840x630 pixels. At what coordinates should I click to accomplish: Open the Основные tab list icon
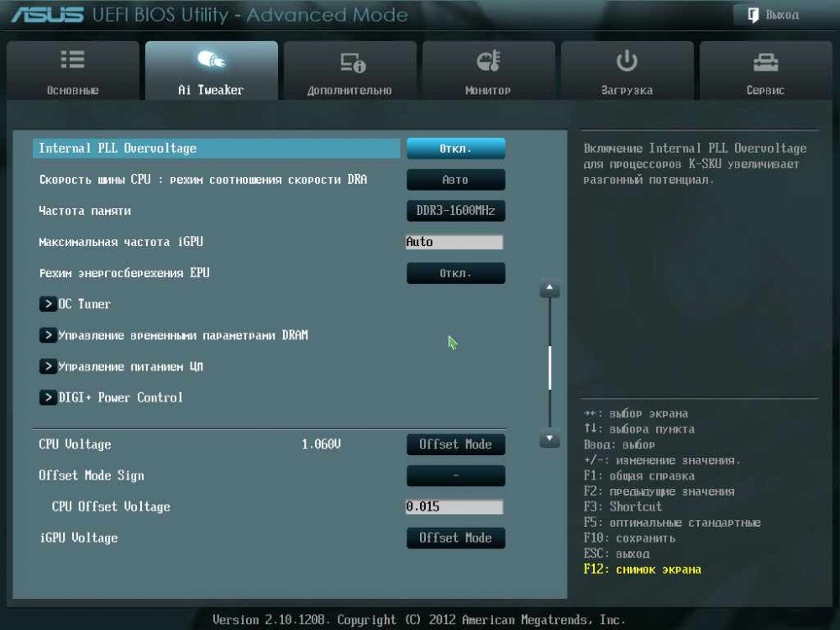pyautogui.click(x=72, y=60)
